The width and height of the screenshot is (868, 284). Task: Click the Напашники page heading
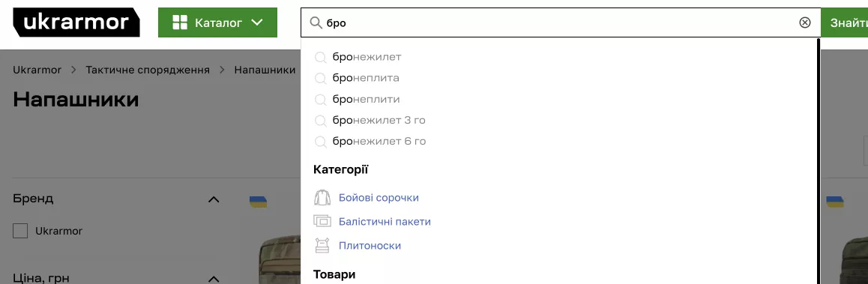pyautogui.click(x=76, y=100)
